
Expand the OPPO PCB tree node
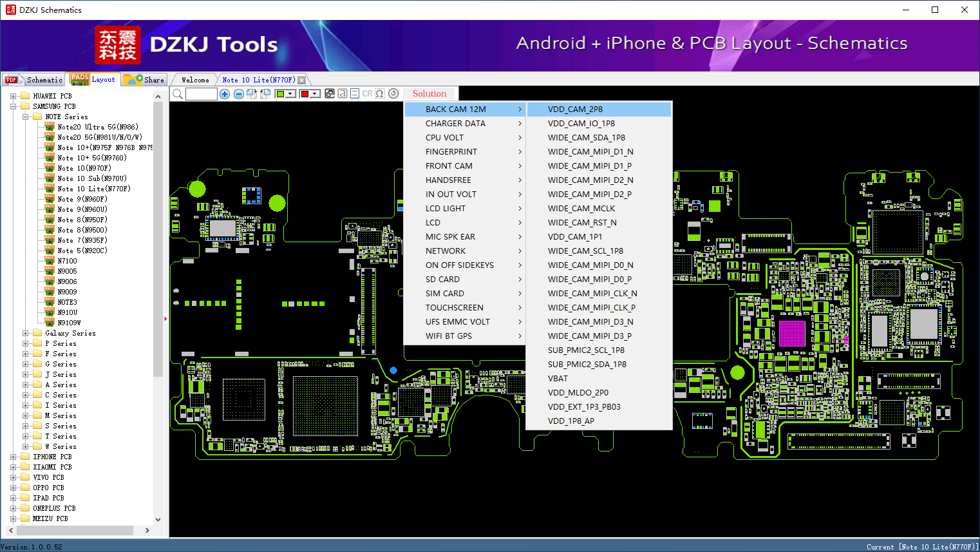(14, 488)
